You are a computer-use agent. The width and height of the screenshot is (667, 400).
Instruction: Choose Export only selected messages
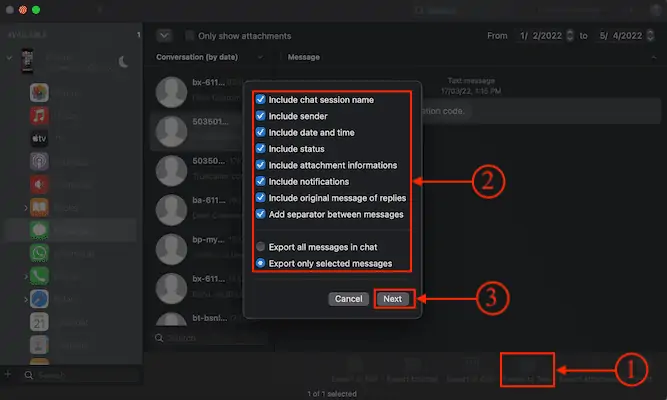tap(261, 263)
